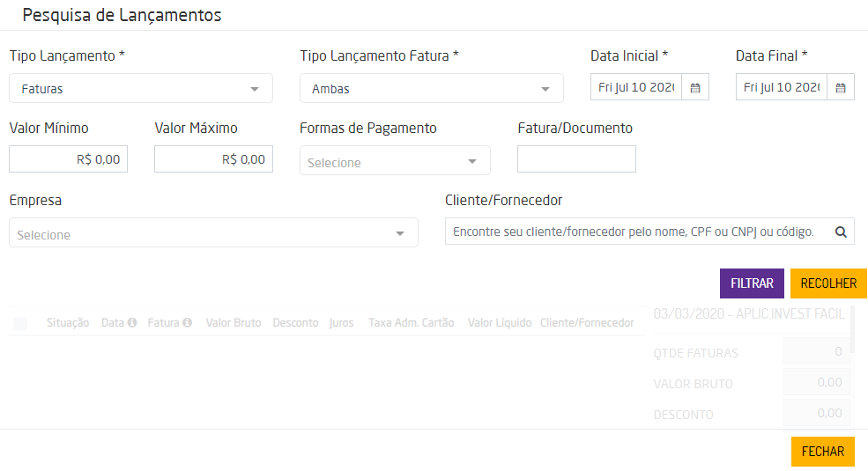868x471 pixels.
Task: Click the Fatura/Documento text field
Action: [576, 159]
